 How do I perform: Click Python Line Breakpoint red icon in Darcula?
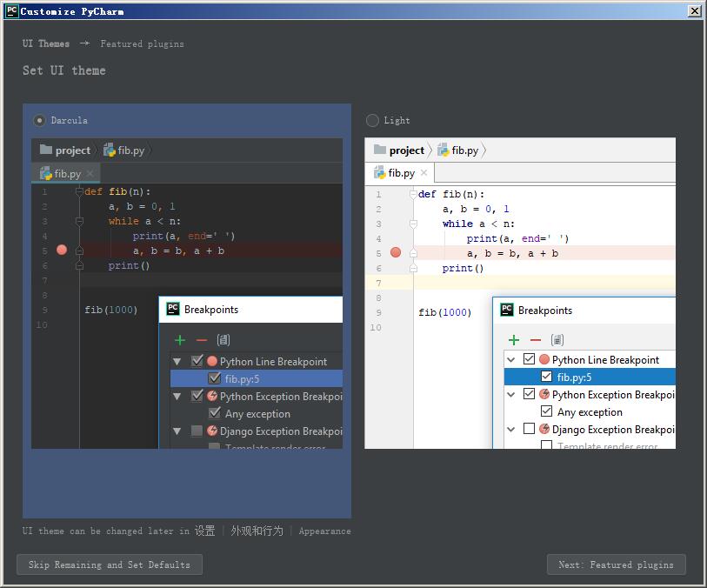tap(212, 361)
